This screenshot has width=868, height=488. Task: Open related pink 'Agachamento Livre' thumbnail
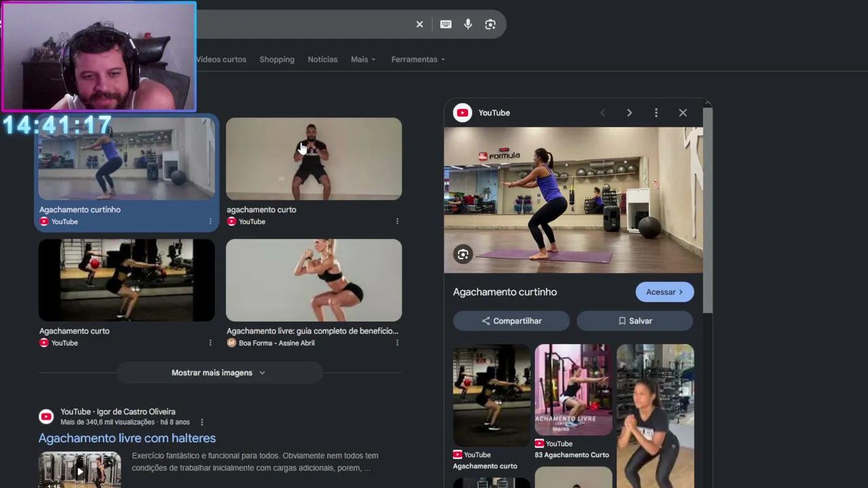pos(574,390)
